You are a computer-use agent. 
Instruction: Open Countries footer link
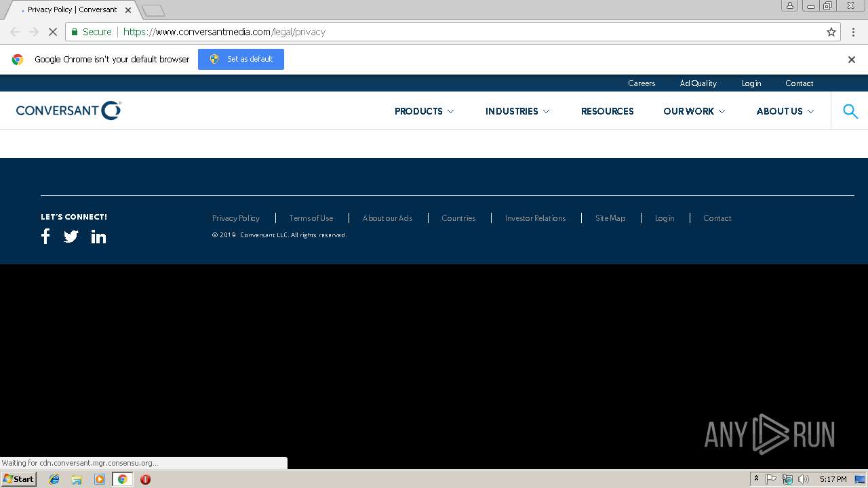point(458,218)
